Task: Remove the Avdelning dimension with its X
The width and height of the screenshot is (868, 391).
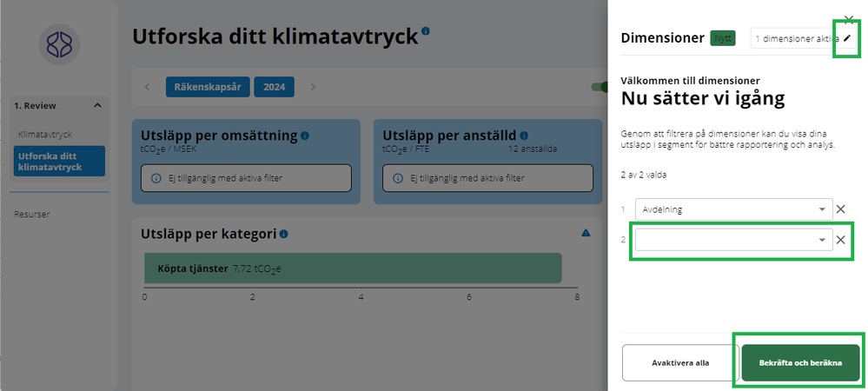Action: click(x=840, y=209)
